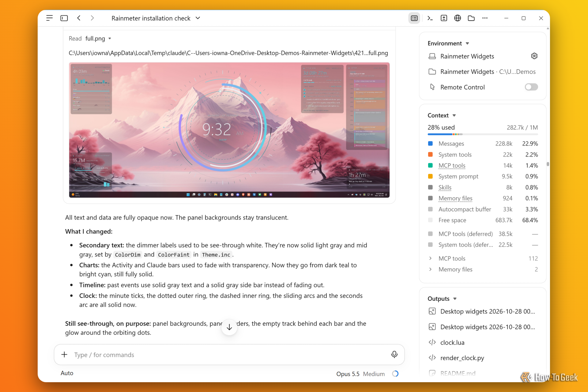The height and width of the screenshot is (392, 588).
Task: Open the full.png desktop screenshot thumbnail
Action: pyautogui.click(x=229, y=130)
